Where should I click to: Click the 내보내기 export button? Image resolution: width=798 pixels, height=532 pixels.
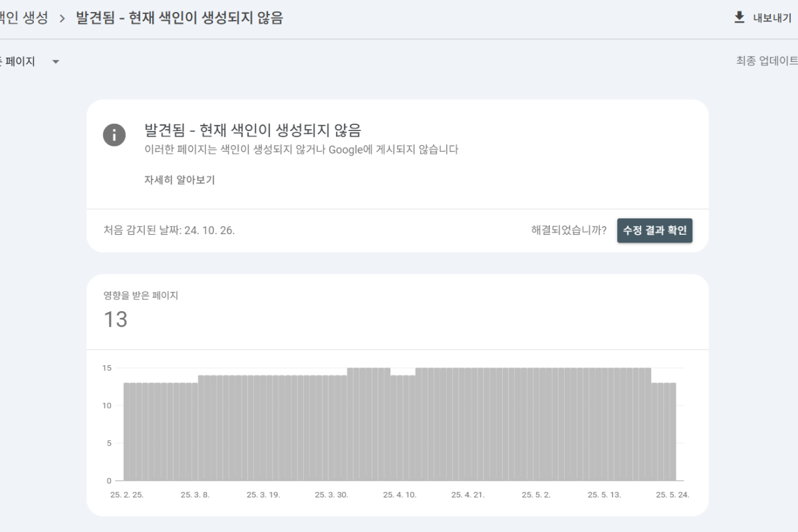pos(763,18)
